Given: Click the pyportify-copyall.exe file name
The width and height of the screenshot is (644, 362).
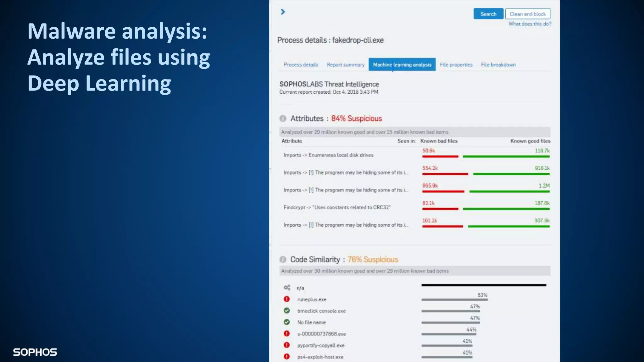Looking at the screenshot, I should (321, 345).
